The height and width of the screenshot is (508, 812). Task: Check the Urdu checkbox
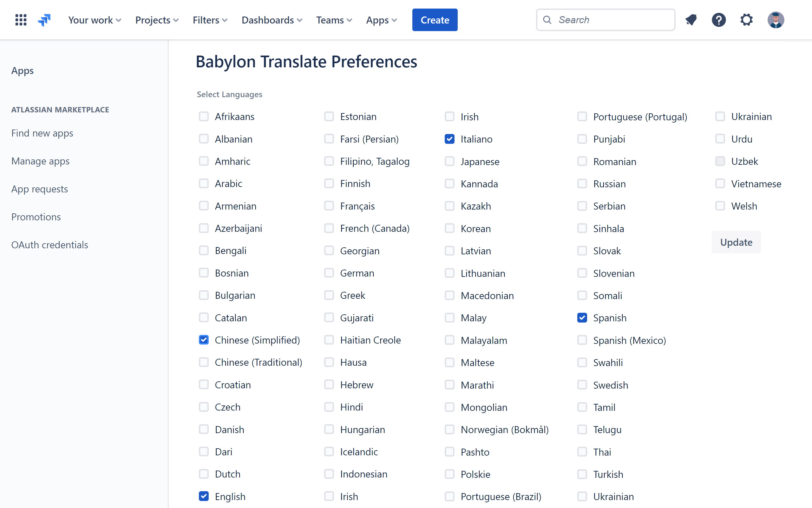pyautogui.click(x=720, y=139)
